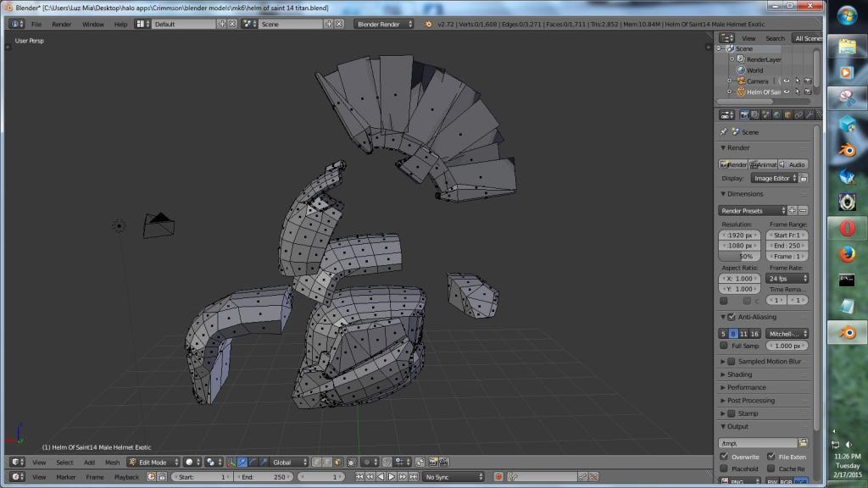868x488 pixels.
Task: Click the record auto-keyframe button
Action: click(498, 476)
